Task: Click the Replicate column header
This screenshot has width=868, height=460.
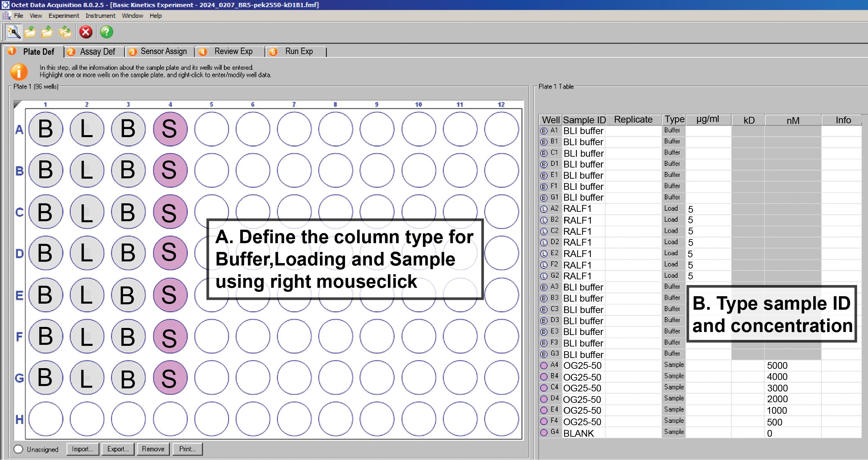Action: point(634,120)
